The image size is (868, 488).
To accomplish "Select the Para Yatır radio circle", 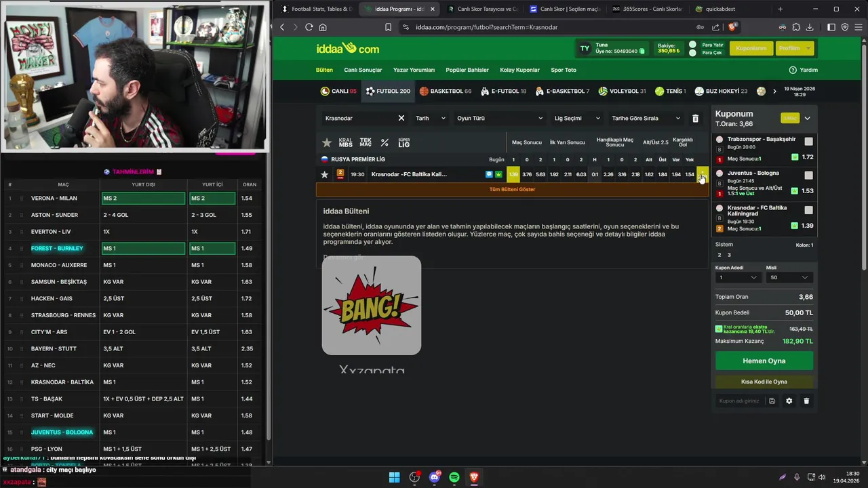I will point(692,45).
